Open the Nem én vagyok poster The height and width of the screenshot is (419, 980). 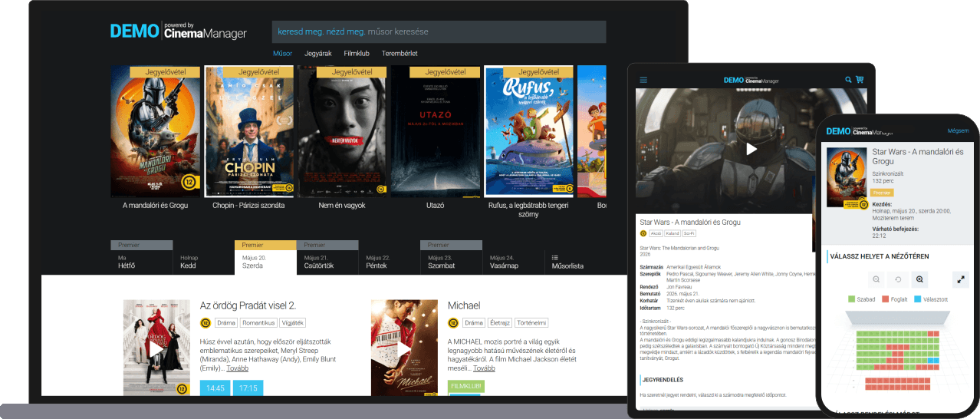[342, 131]
